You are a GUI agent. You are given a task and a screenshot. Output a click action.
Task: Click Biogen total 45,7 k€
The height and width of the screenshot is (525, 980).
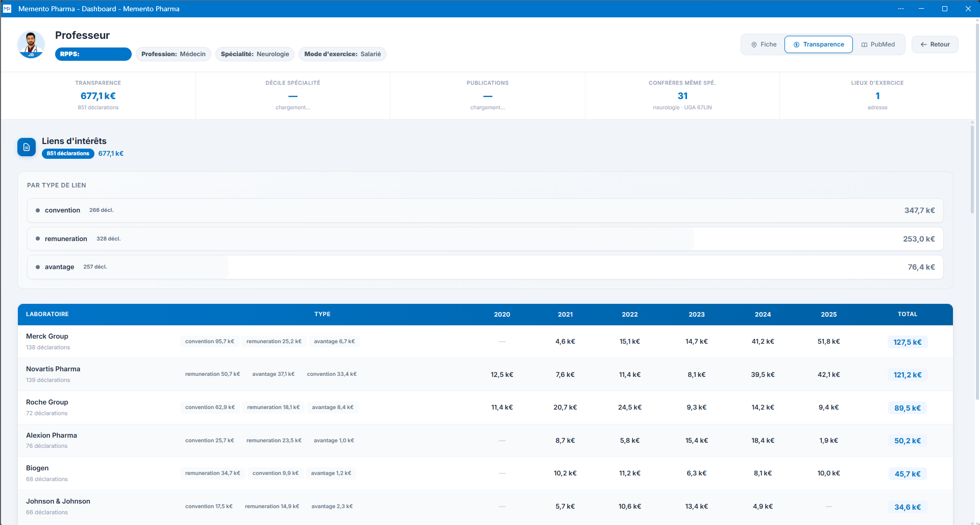908,474
